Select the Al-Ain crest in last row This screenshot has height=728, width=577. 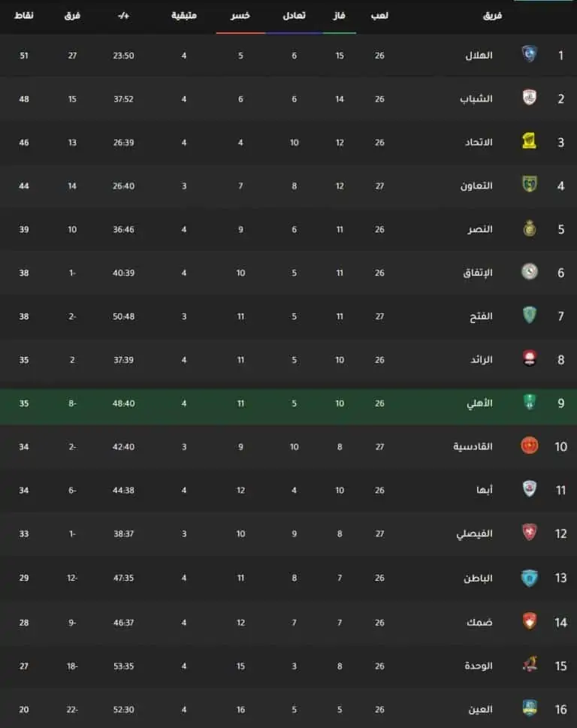[529, 708]
